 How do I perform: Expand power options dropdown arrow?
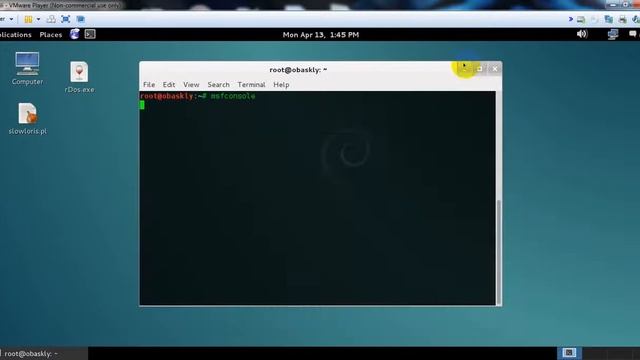[x=38, y=19]
